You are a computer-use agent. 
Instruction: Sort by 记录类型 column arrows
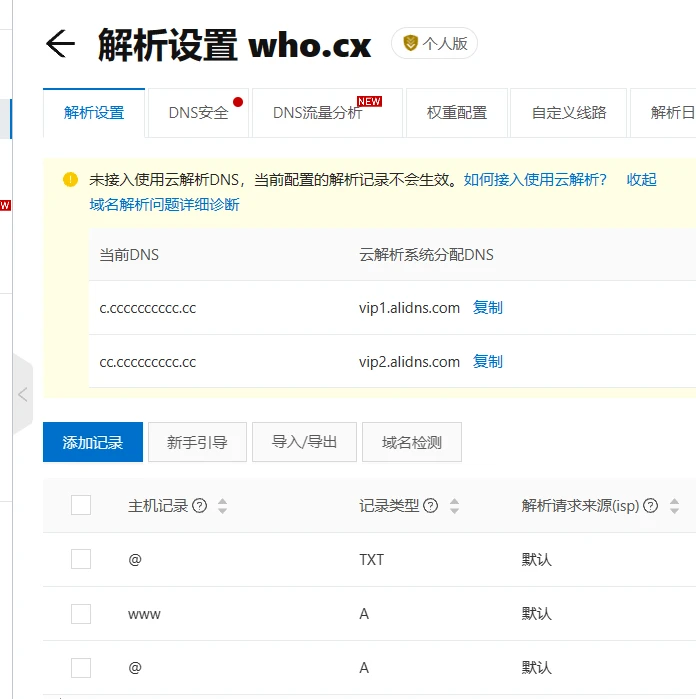tap(454, 506)
